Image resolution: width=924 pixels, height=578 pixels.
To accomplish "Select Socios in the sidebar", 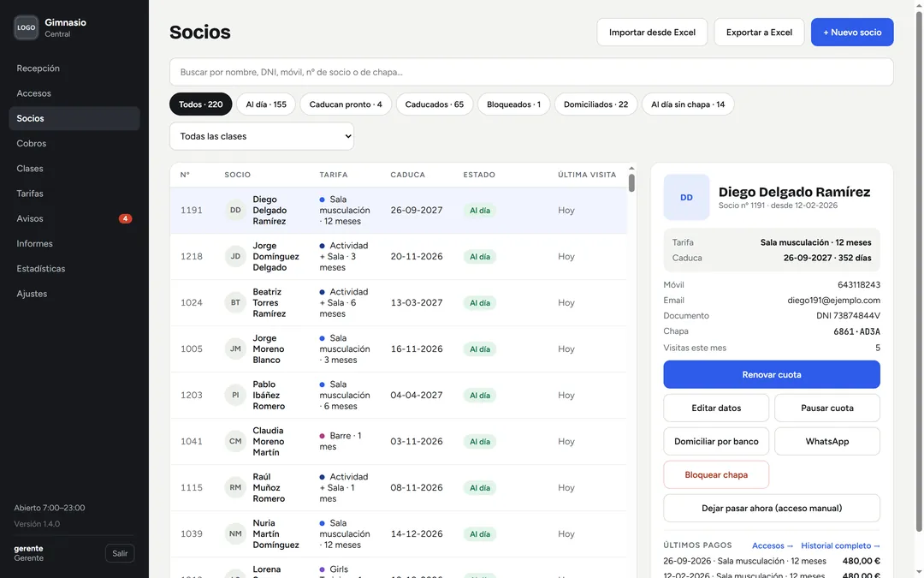I will click(x=74, y=118).
